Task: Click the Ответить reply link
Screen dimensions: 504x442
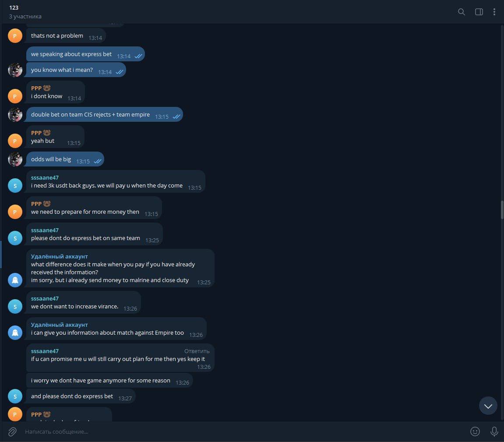Action: pos(197,351)
